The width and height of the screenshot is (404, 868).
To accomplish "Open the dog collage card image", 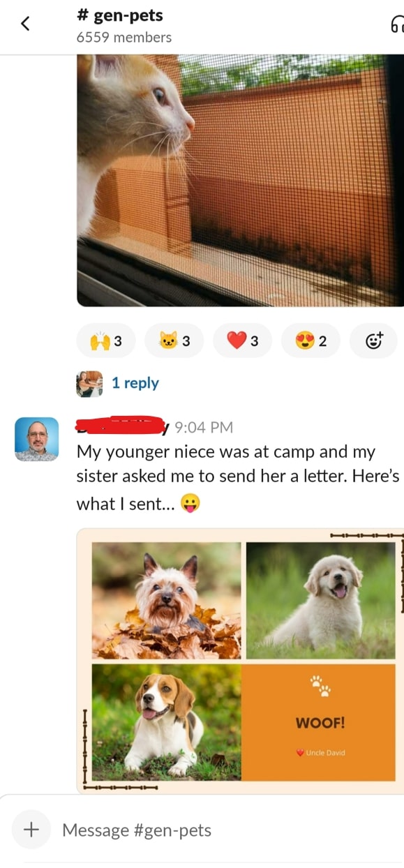I will click(240, 661).
